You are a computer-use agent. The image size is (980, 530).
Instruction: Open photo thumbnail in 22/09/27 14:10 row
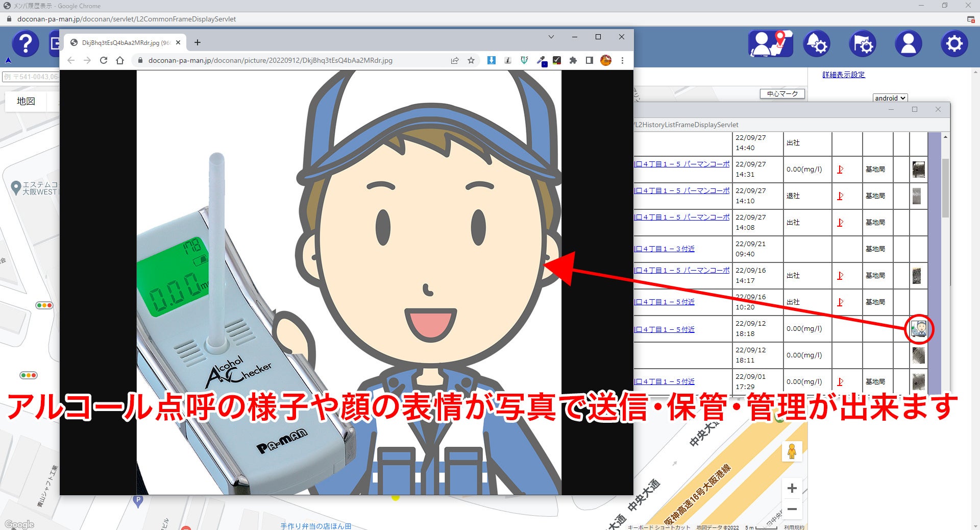tap(917, 196)
